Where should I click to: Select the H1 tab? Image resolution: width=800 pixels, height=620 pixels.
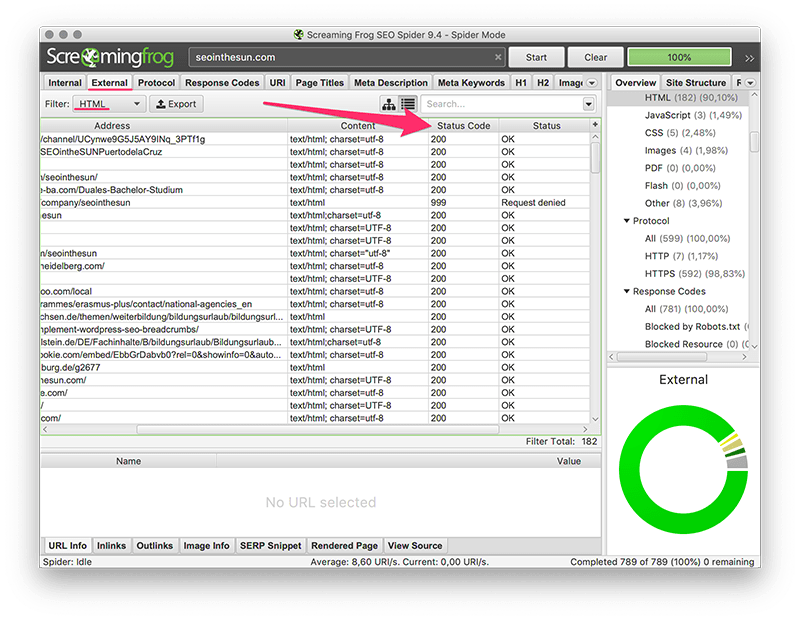[521, 83]
